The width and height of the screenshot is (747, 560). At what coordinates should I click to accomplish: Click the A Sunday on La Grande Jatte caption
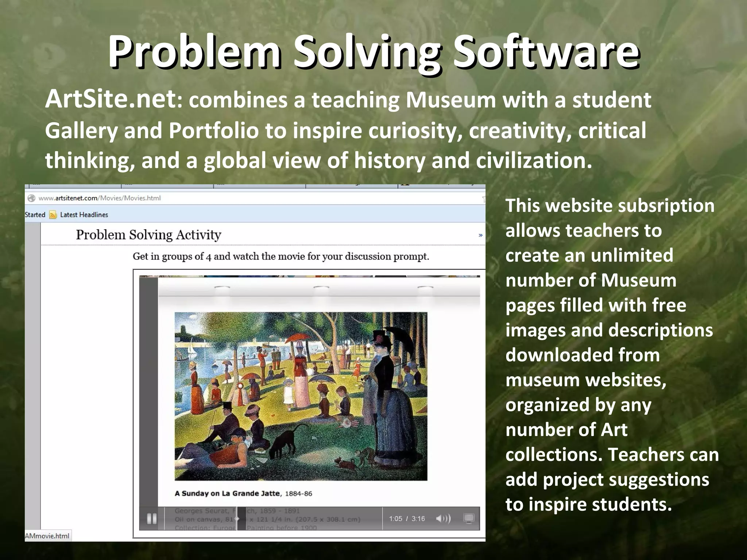243,494
